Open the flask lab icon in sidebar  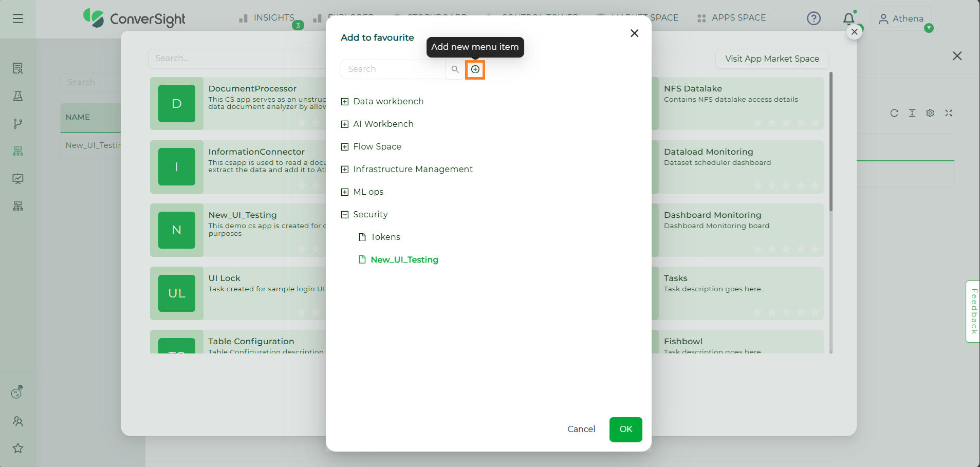18,96
